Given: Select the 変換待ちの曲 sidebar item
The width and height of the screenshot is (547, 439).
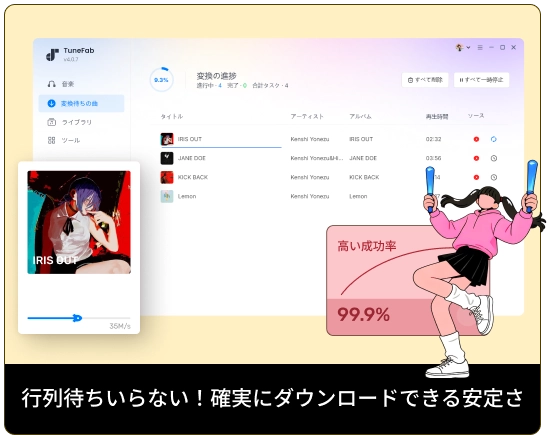Looking at the screenshot, I should (81, 103).
